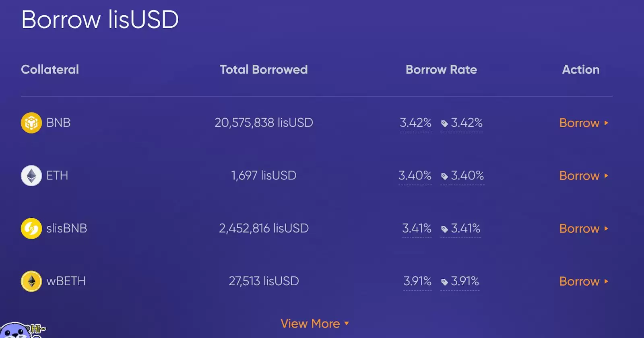Click Borrow for wBETH collateral

coord(583,281)
